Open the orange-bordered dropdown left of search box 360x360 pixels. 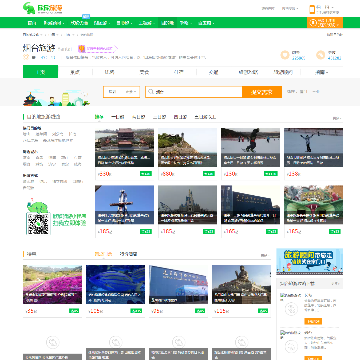click(121, 92)
